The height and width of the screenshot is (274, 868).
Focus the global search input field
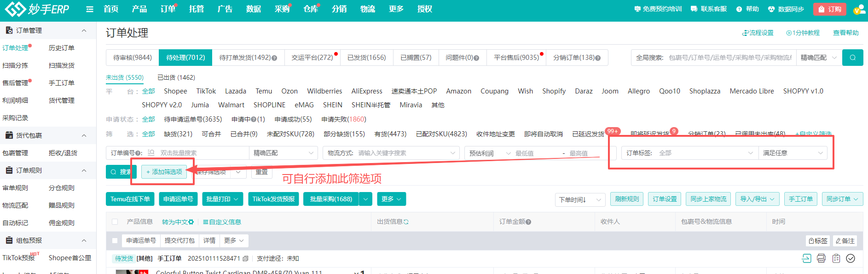coord(730,58)
